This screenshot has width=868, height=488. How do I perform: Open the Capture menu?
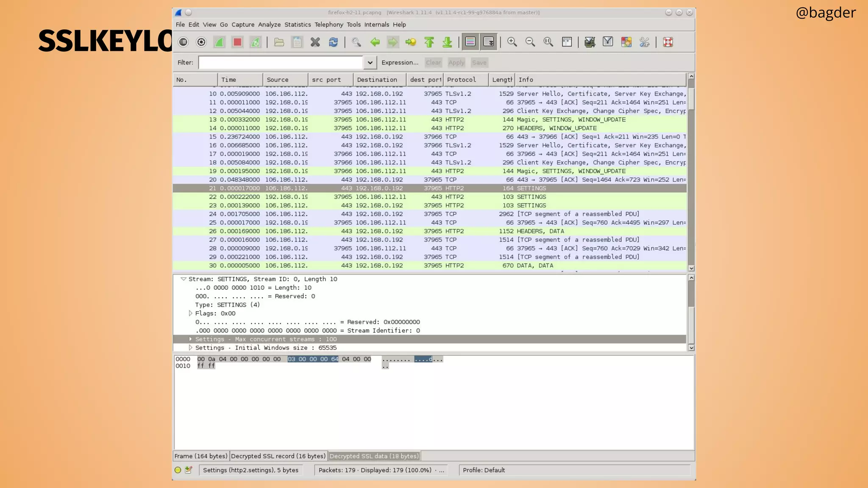coord(243,25)
